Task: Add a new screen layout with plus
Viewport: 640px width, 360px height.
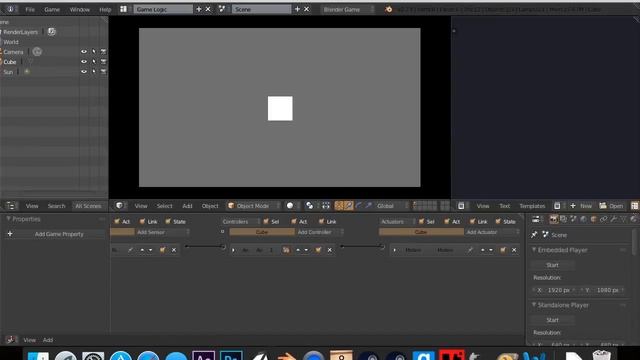Action: (x=199, y=9)
